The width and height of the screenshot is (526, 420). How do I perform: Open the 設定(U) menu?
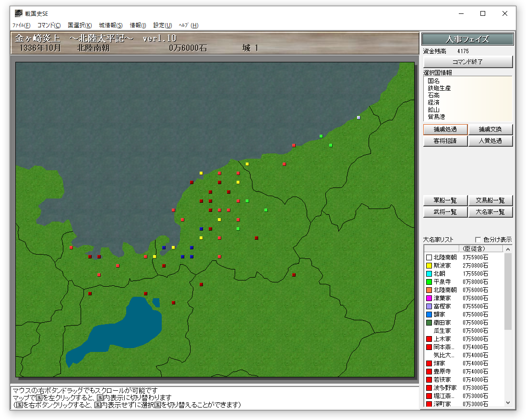click(x=162, y=25)
